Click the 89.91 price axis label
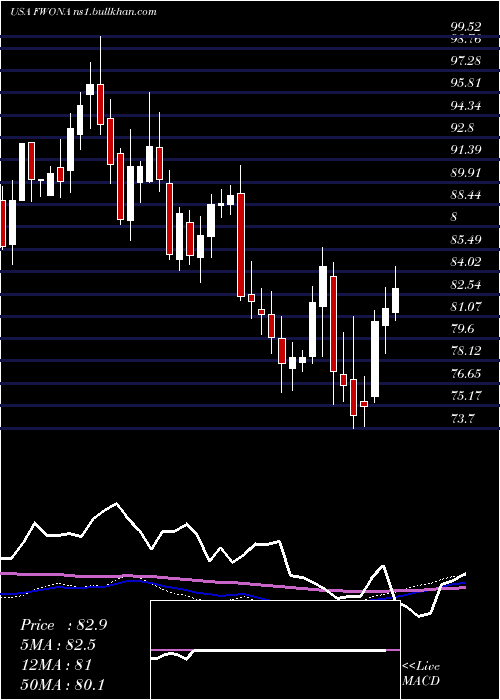Screen dimensions: 500x700 coord(466,173)
